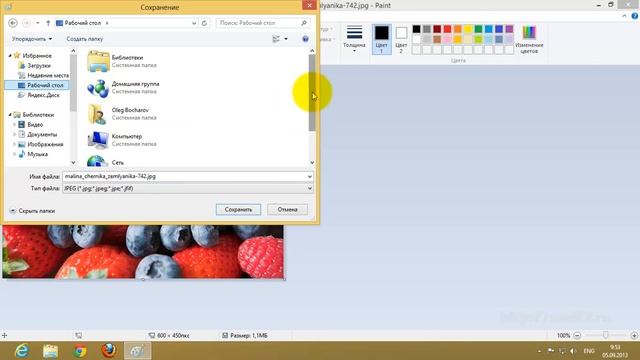
Task: Select Загрузки in navigation pane
Action: (x=39, y=65)
